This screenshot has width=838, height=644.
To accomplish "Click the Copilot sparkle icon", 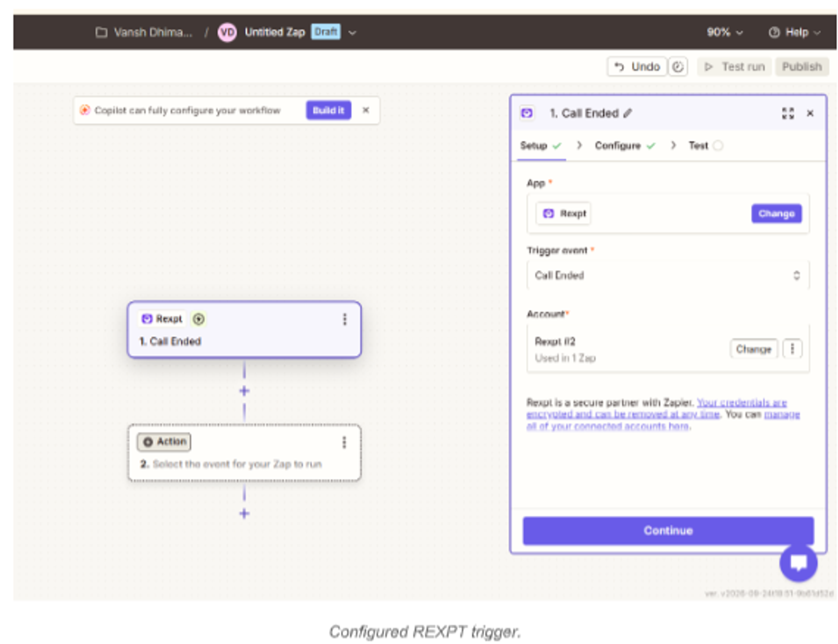I will point(84,110).
